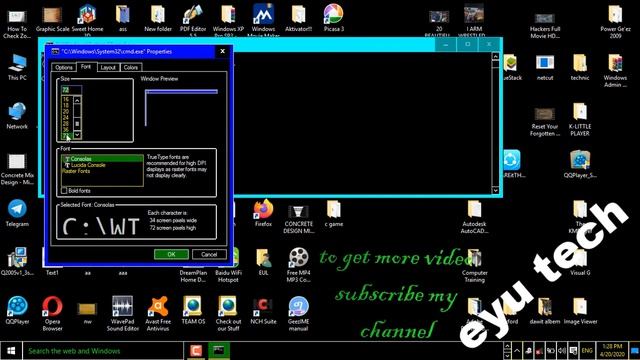Click size list scroll down arrow

[x=77, y=135]
